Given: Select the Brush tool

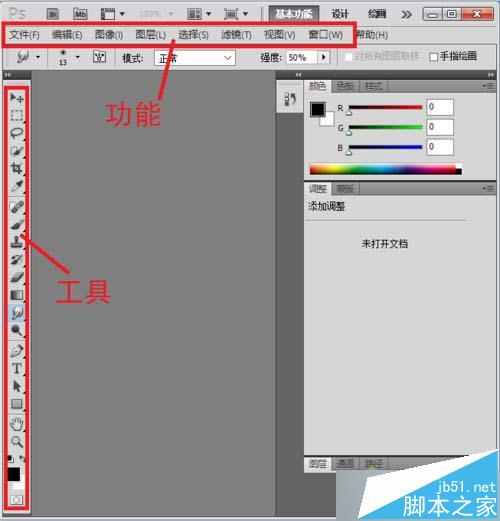Looking at the screenshot, I should pos(17,224).
